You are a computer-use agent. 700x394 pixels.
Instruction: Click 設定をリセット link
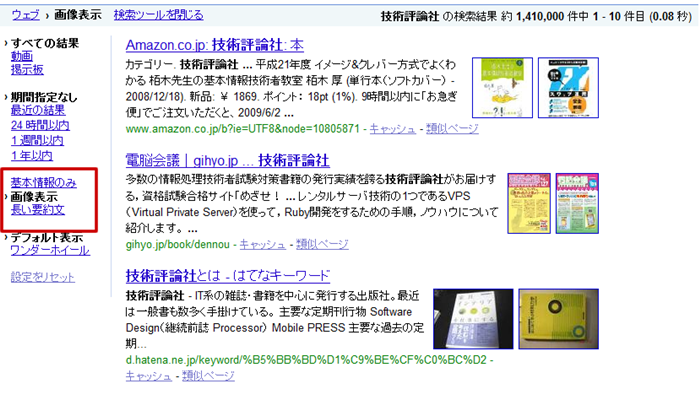point(43,277)
